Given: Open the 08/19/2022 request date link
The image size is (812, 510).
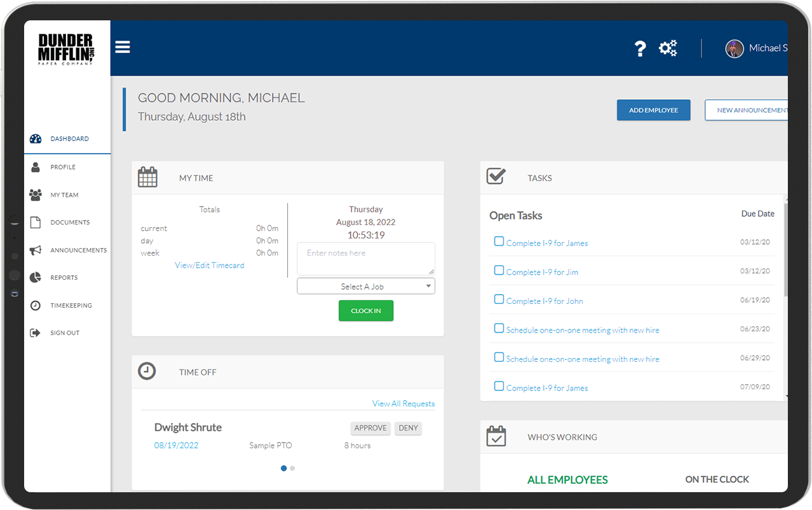Looking at the screenshot, I should point(176,445).
